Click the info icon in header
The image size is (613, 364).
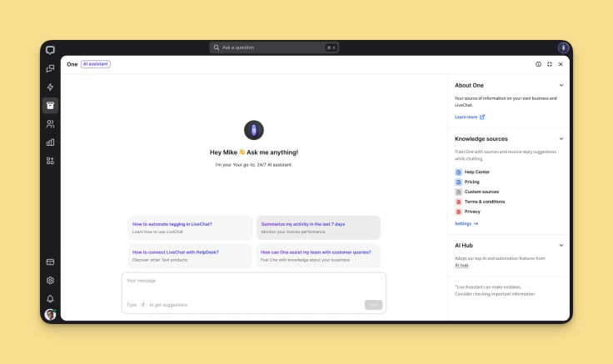(538, 64)
